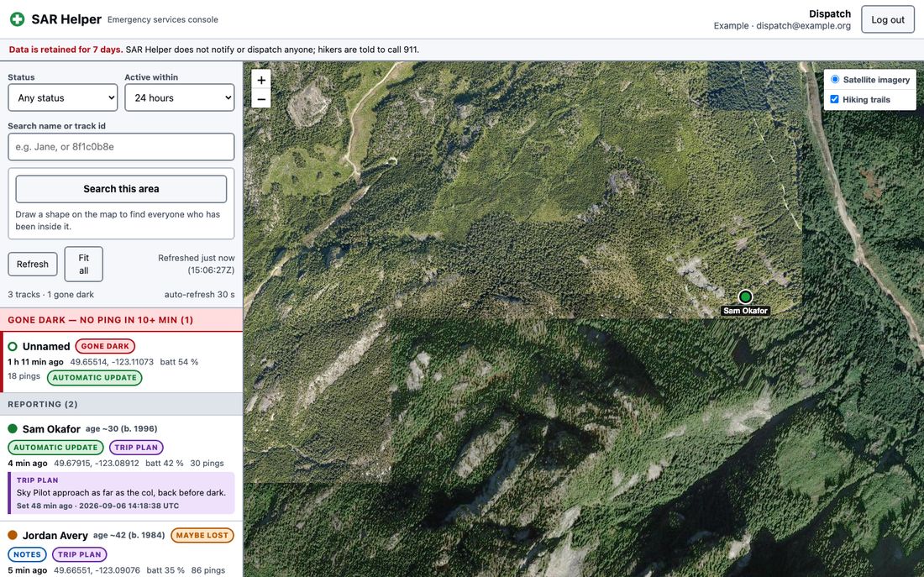The image size is (924, 577).
Task: Click Jordan Avery's TRIP PLAN badge
Action: tap(80, 554)
